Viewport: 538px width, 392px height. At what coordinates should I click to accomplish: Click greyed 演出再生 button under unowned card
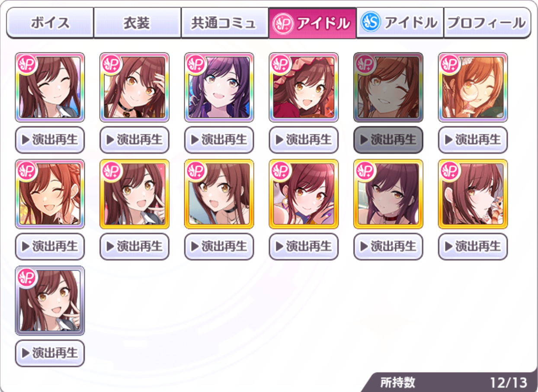tap(388, 140)
